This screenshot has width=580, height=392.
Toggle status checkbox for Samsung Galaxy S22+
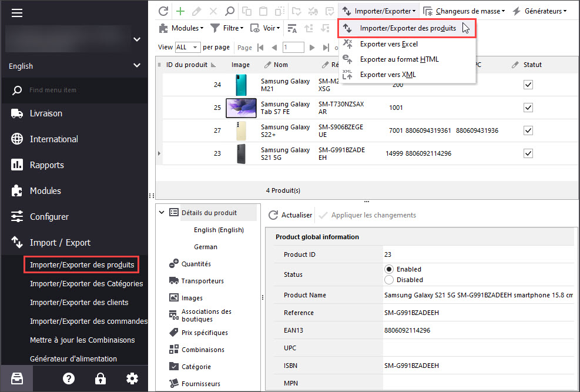(x=528, y=130)
